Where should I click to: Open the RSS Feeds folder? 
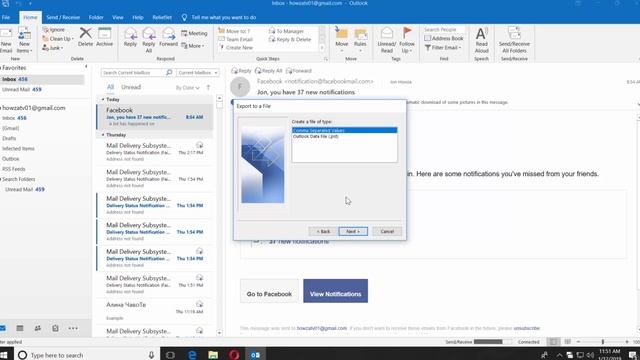tap(13, 169)
